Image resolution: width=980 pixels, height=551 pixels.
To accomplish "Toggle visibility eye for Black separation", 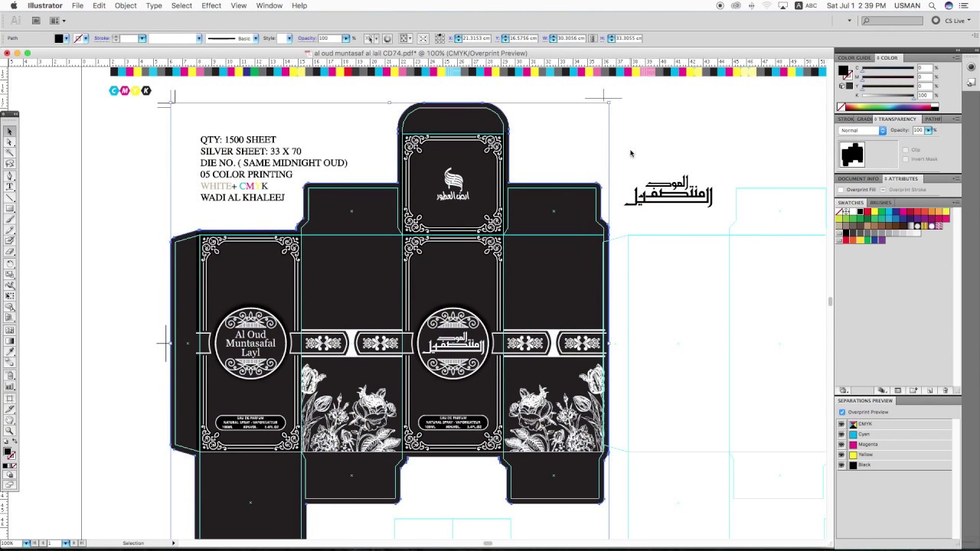I will click(x=841, y=465).
